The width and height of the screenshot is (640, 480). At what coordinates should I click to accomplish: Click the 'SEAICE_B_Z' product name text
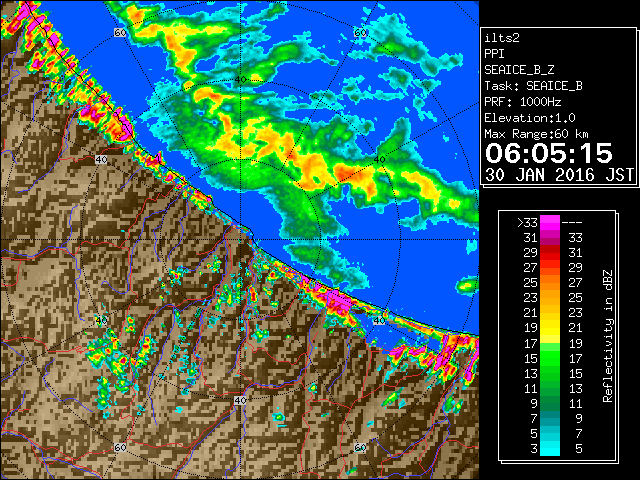519,70
